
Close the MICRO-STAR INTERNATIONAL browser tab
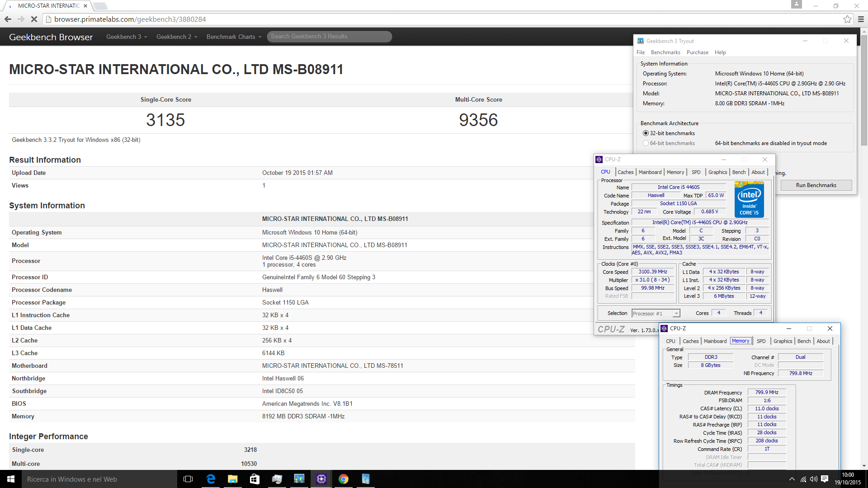(85, 6)
